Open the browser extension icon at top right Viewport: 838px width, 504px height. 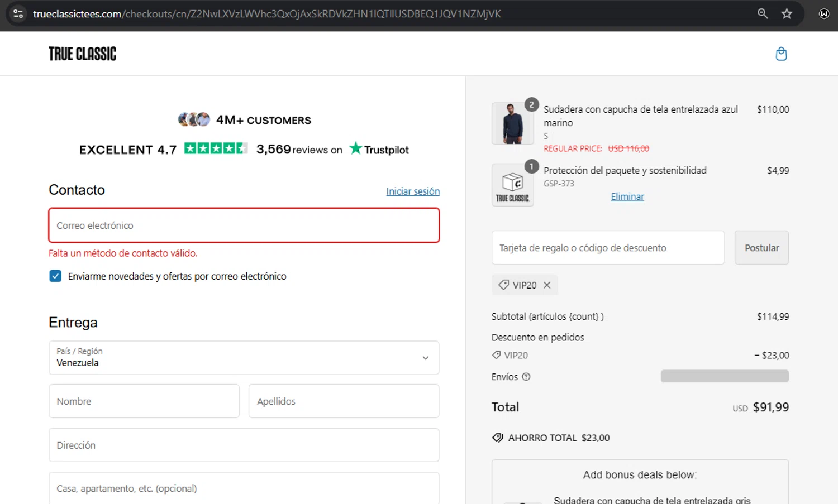823,13
